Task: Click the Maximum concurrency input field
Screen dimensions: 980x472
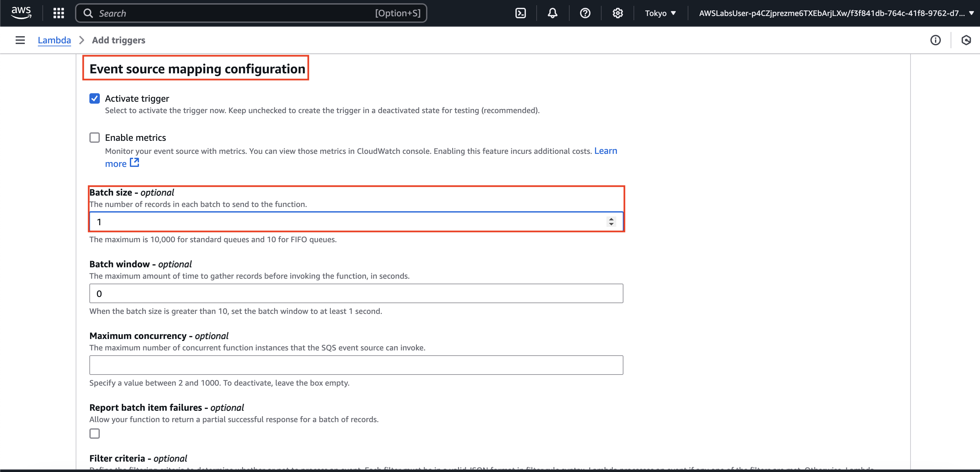Action: (x=356, y=365)
